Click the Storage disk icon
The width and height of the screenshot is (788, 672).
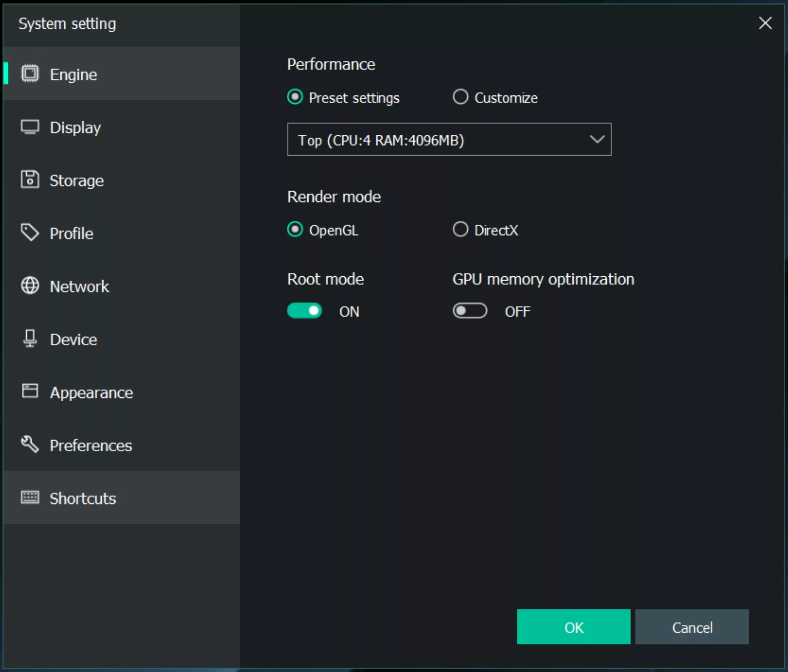point(30,180)
